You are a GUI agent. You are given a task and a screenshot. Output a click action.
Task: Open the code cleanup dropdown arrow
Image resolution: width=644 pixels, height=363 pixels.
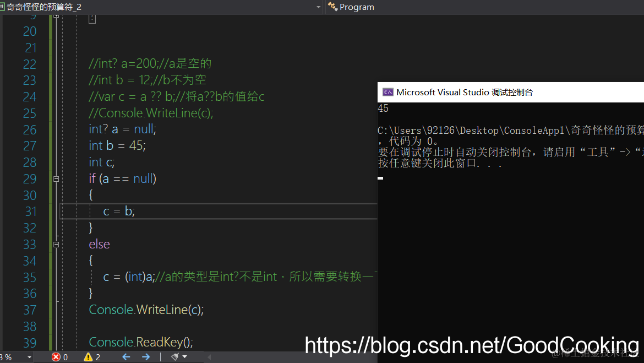185,357
